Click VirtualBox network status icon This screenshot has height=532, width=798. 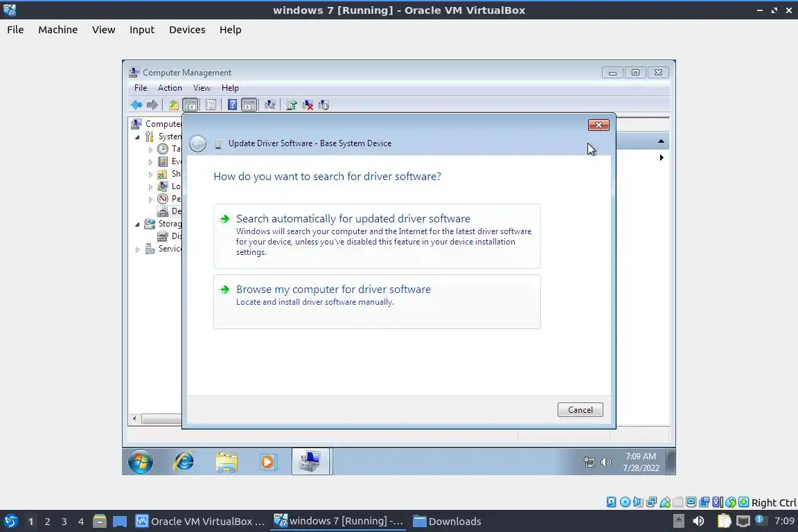click(651, 502)
